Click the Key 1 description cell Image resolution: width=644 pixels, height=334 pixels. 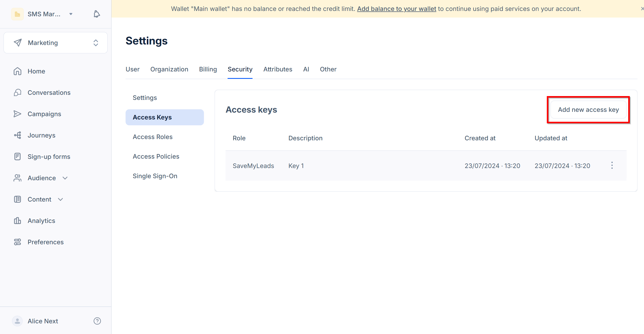(296, 166)
